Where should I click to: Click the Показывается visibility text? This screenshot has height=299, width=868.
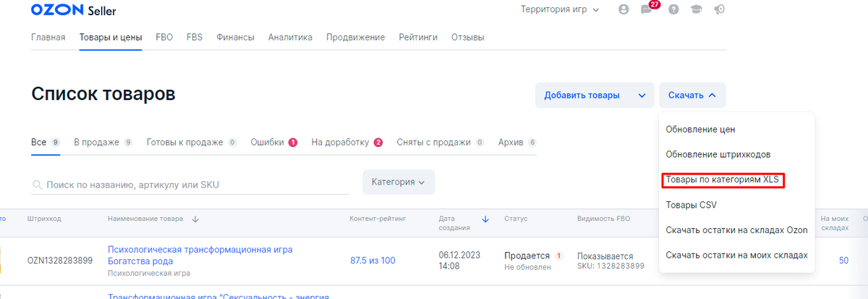tap(605, 256)
